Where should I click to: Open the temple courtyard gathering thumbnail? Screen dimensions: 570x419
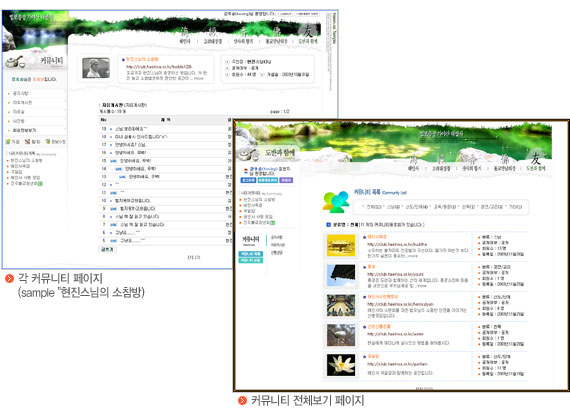tap(341, 305)
